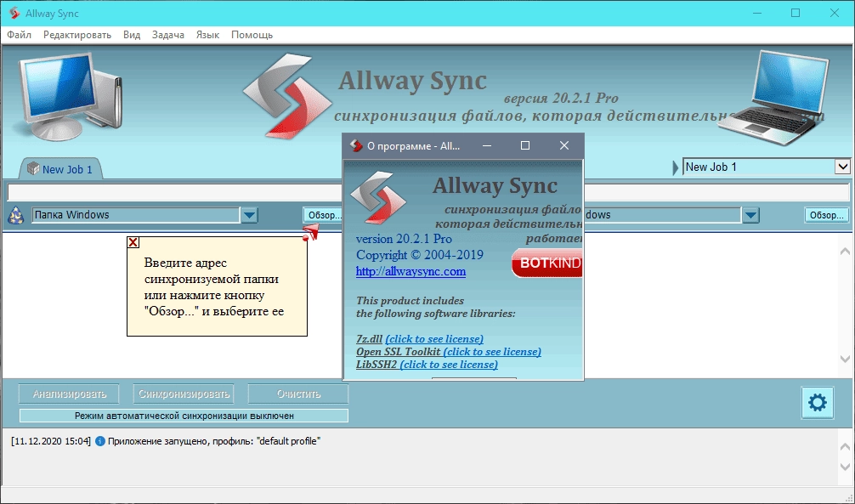Click the red pointer arrow on the hint tooltip
This screenshot has width=855, height=504.
click(x=311, y=233)
